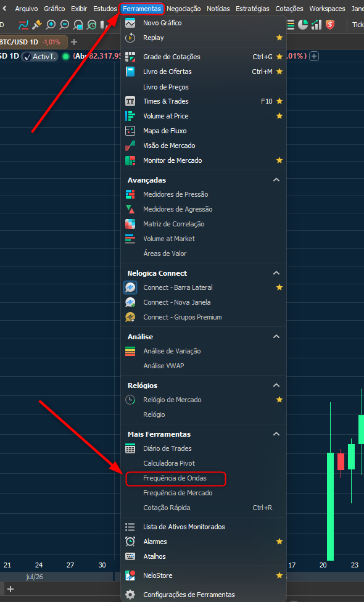Toggle the favorite star for Relógio de Mercado
The width and height of the screenshot is (364, 602).
(x=279, y=400)
